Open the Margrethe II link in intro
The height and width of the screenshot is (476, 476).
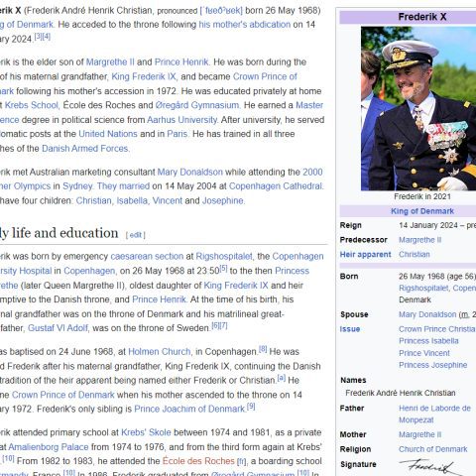click(x=110, y=62)
